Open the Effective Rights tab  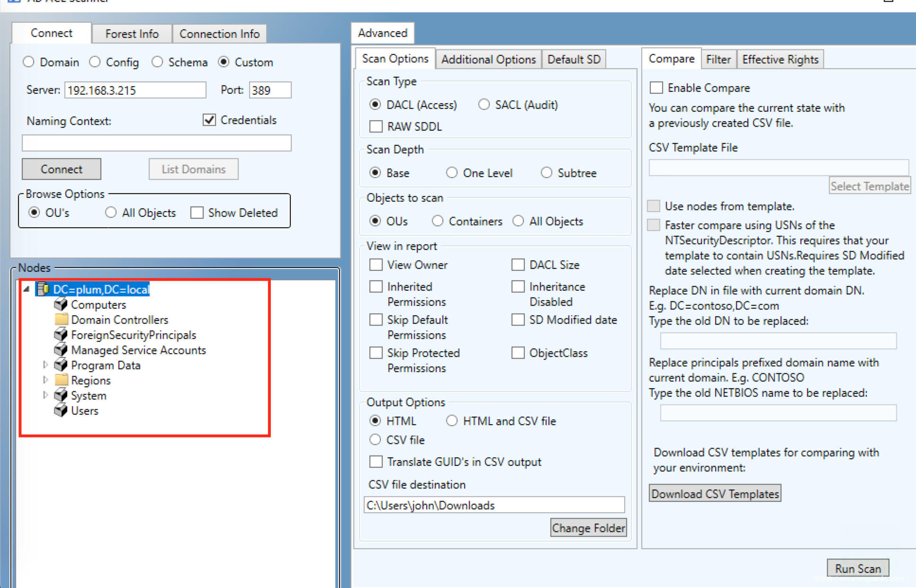click(780, 59)
